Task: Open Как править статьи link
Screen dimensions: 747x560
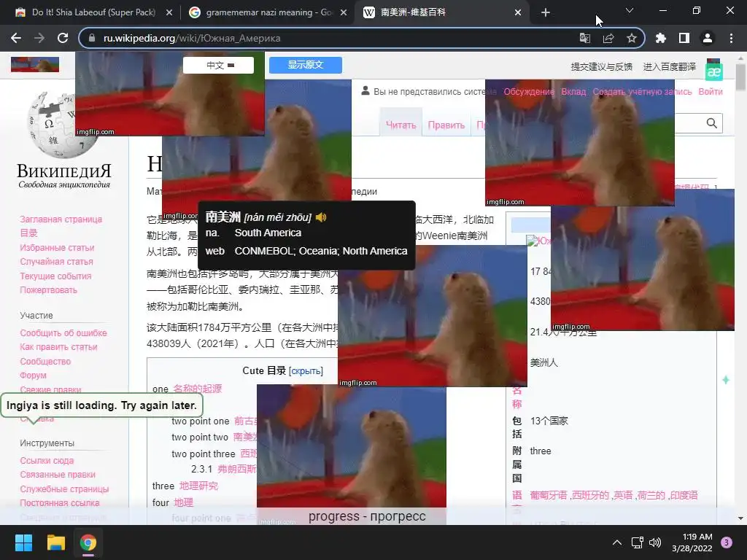Action: coord(58,346)
